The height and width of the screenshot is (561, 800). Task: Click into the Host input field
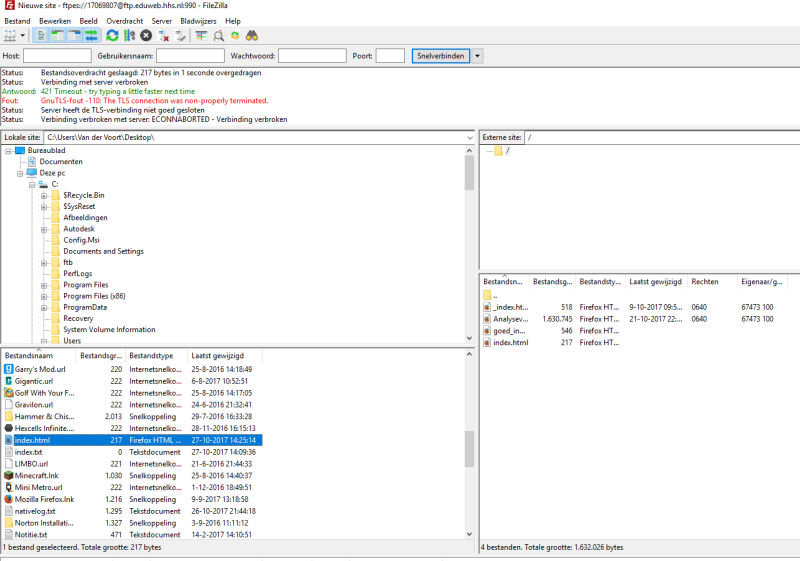tap(57, 56)
